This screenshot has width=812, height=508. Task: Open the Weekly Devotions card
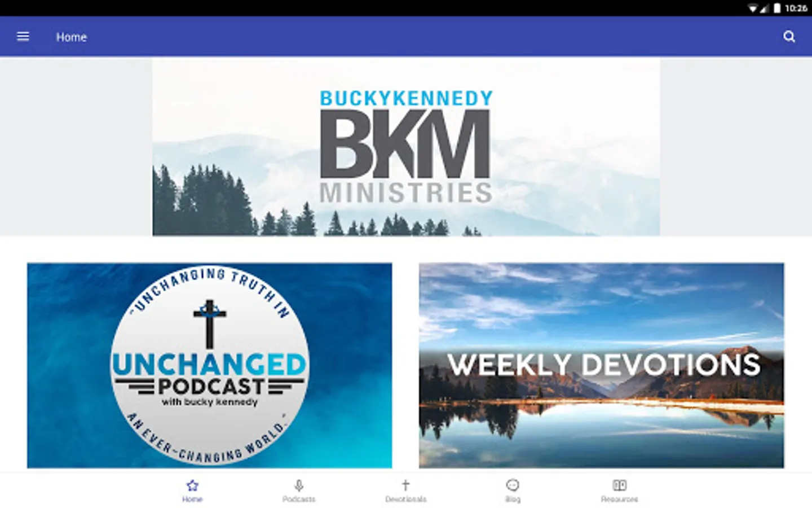coord(601,365)
